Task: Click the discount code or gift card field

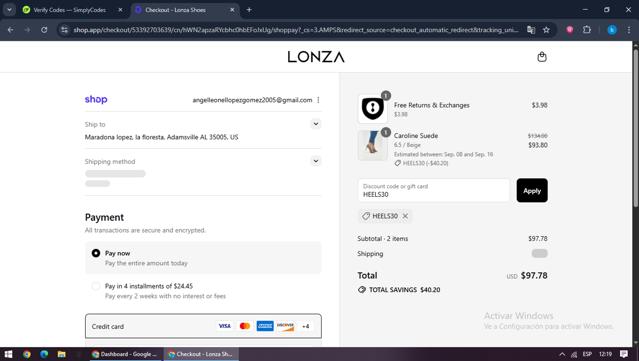Action: point(434,190)
